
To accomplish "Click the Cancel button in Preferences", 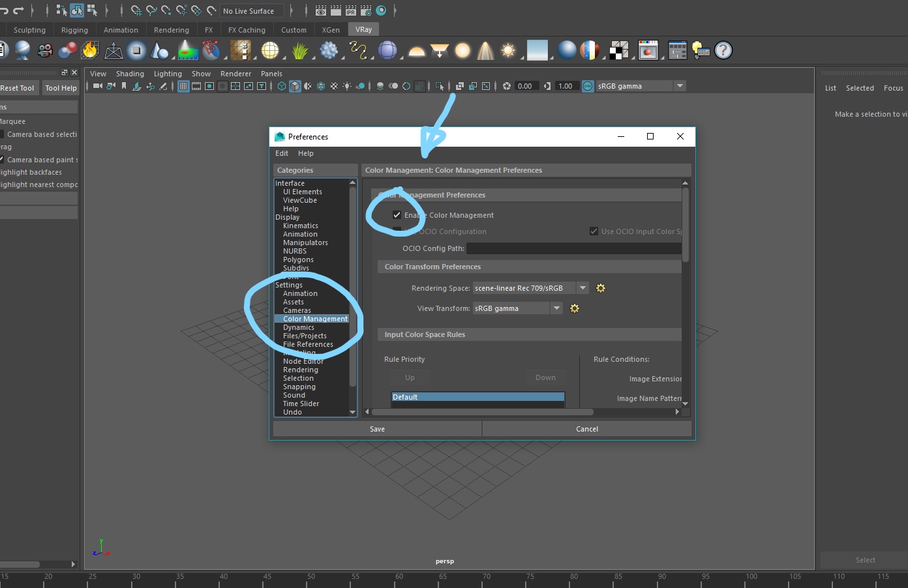I will (x=586, y=429).
